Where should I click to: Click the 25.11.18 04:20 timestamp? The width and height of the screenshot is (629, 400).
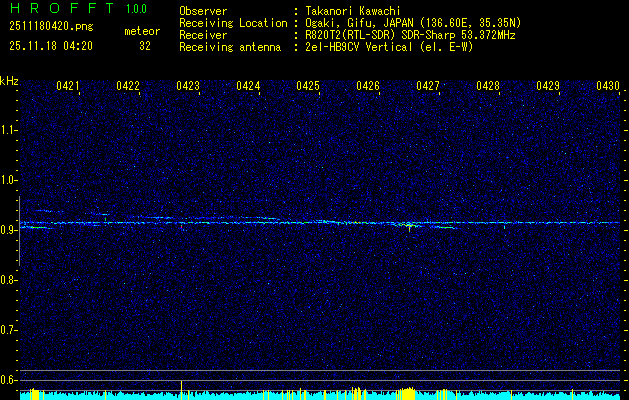click(50, 46)
